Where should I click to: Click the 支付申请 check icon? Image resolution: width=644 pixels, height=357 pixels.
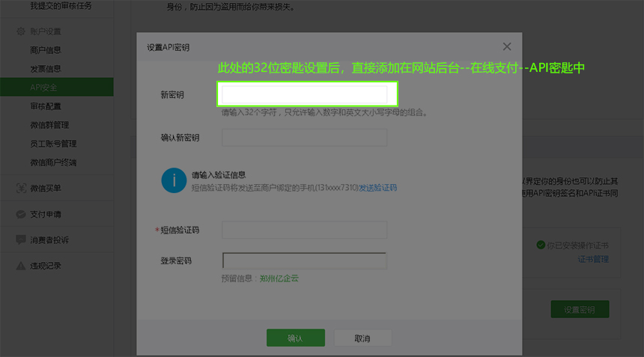tap(21, 214)
